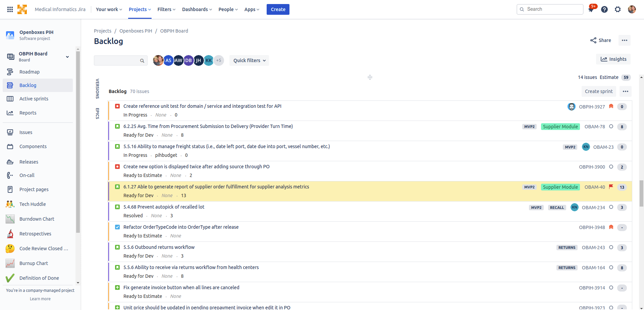Open your profile avatar menu

[632, 9]
